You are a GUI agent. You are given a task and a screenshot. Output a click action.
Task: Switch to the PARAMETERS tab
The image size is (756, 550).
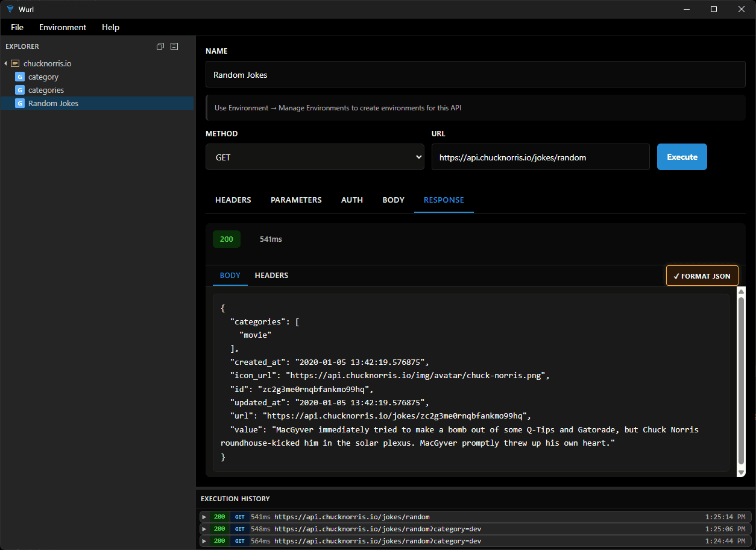pyautogui.click(x=296, y=200)
